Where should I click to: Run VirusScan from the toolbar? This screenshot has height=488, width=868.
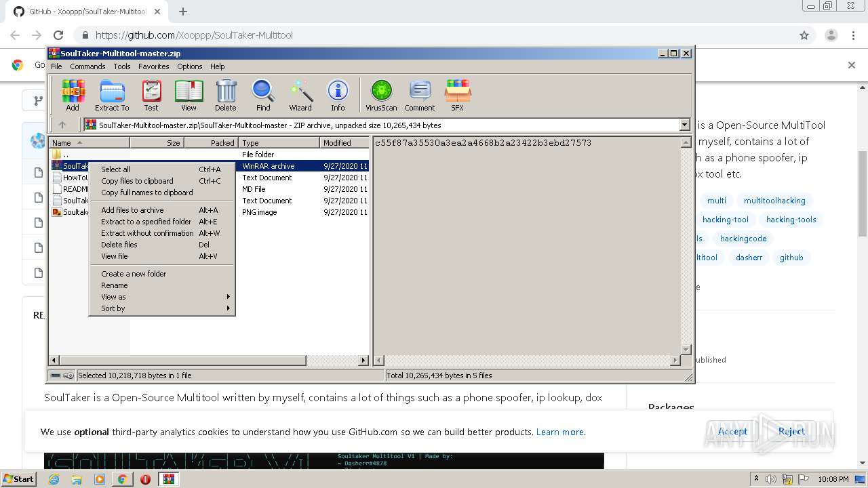tap(381, 95)
